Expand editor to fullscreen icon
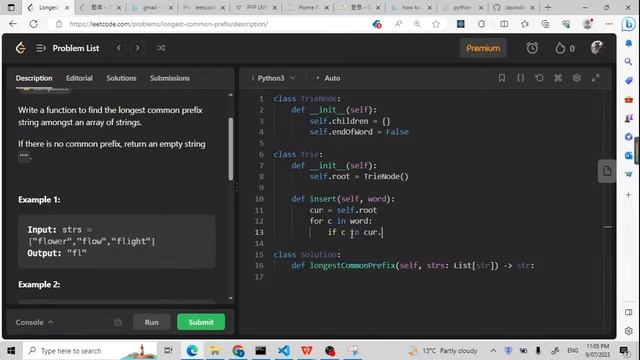This screenshot has width=640, height=360. (596, 78)
